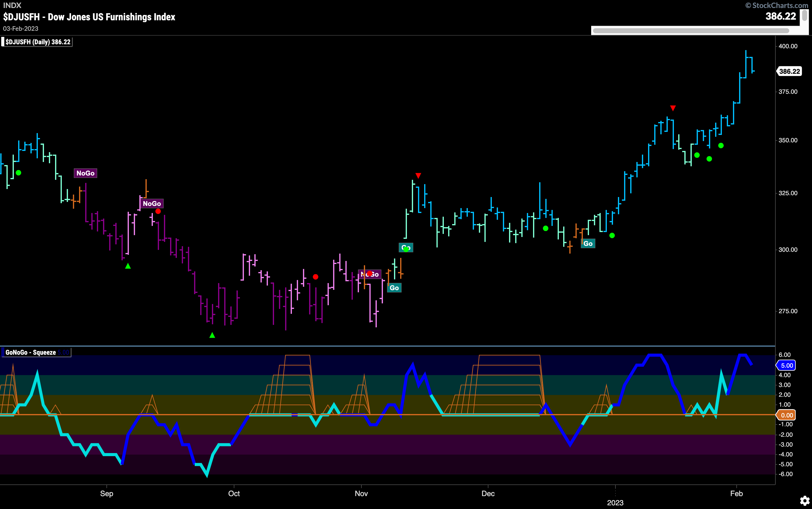Screen dimensions: 812x509
Task: Click the green dot in late August
Action: (18, 173)
